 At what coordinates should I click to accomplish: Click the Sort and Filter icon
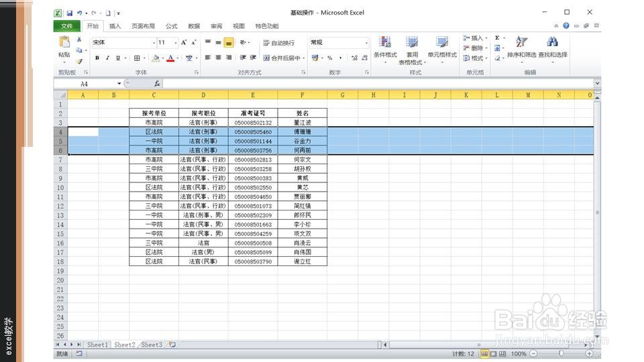point(521,42)
